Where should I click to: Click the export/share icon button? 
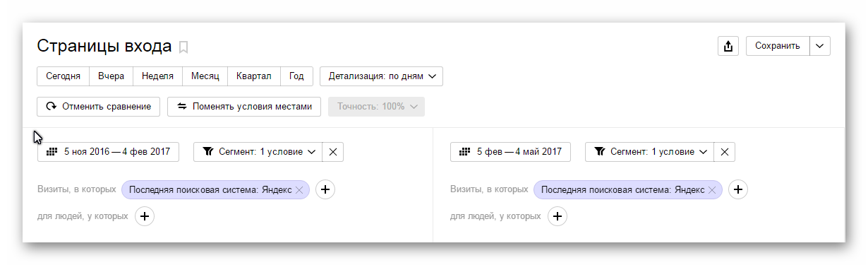[728, 46]
